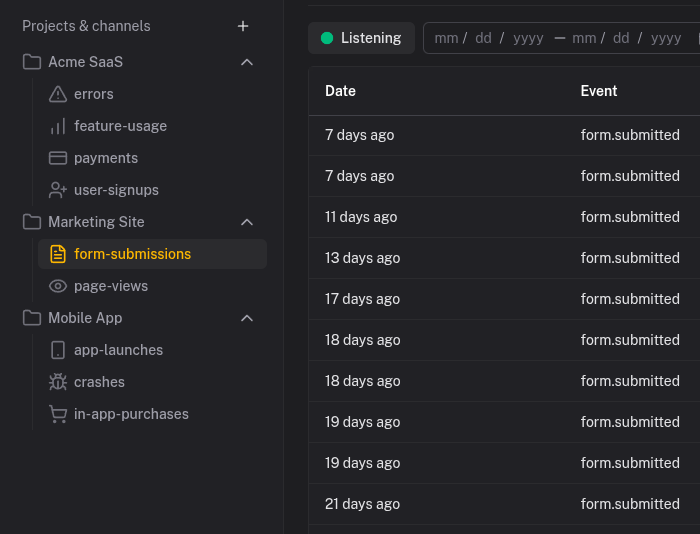This screenshot has height=534, width=700.
Task: Click the in-app-purchases cart icon
Action: [58, 414]
